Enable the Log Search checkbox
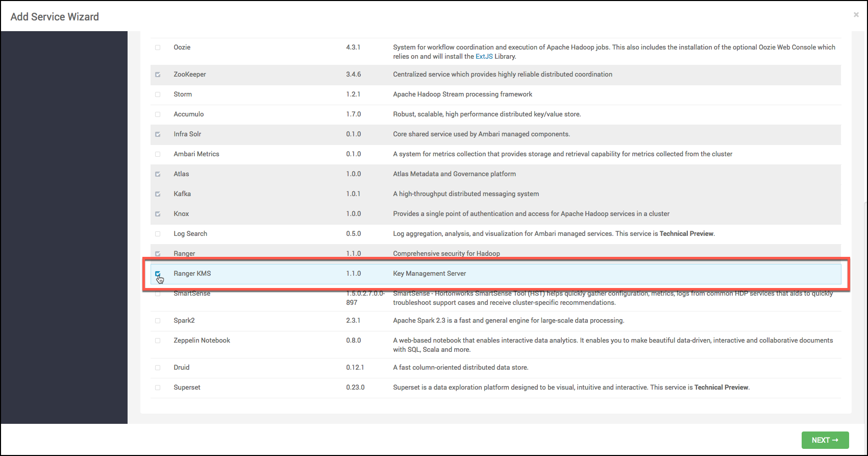868x456 pixels. click(x=158, y=234)
